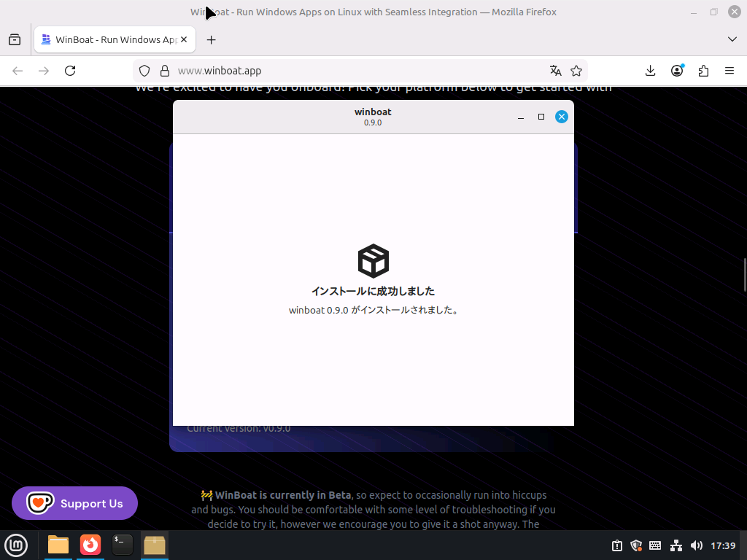Click the Support Us button

pos(74,503)
